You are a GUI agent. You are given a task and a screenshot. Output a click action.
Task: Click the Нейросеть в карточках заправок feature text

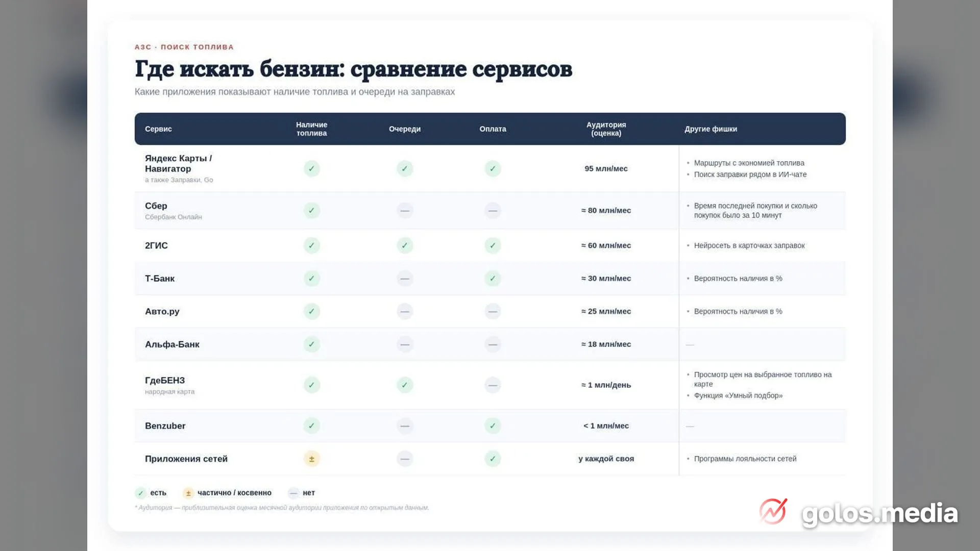(x=749, y=245)
